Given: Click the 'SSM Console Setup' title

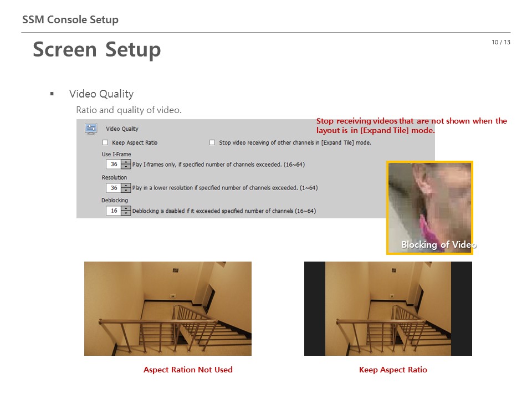Looking at the screenshot, I should click(70, 19).
